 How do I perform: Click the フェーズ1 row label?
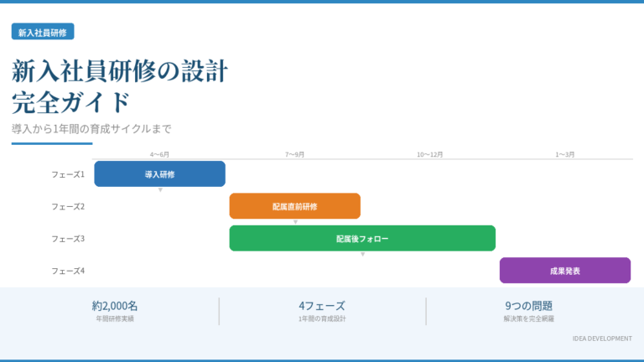click(68, 174)
